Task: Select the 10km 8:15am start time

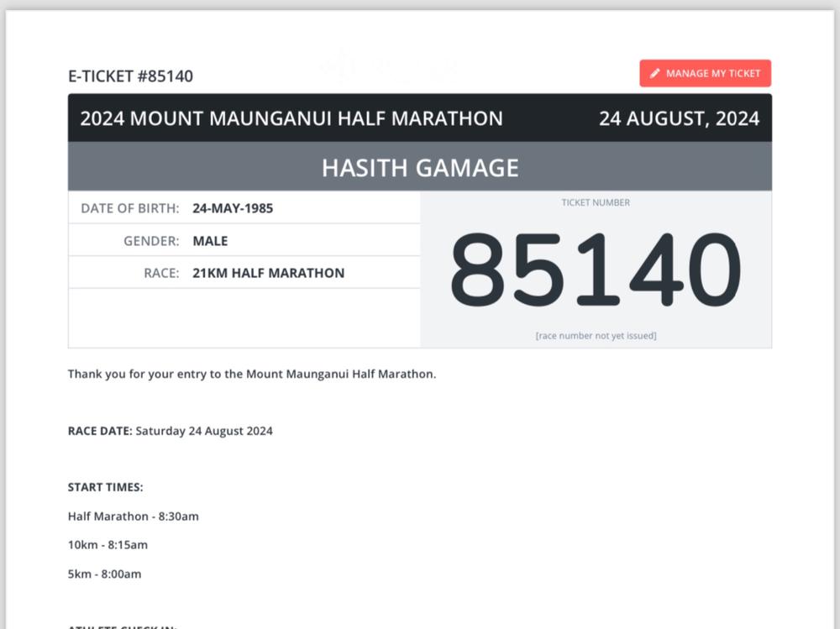Action: (x=108, y=545)
